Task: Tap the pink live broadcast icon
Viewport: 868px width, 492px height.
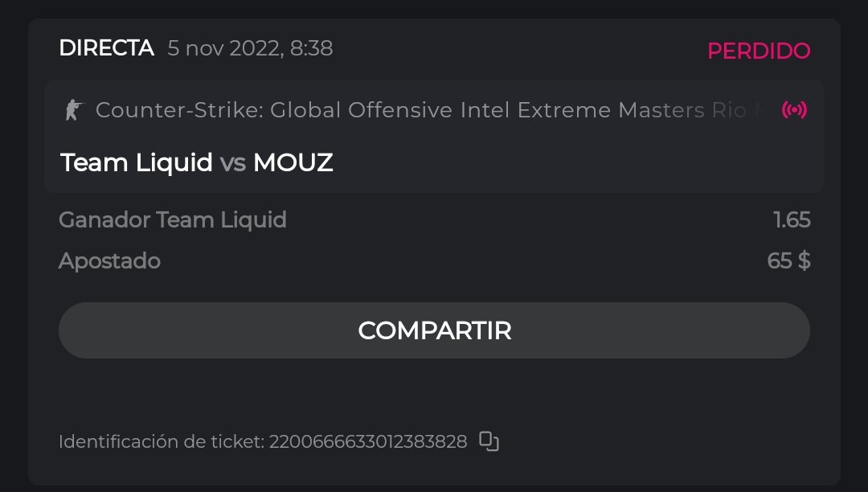Action: 794,110
